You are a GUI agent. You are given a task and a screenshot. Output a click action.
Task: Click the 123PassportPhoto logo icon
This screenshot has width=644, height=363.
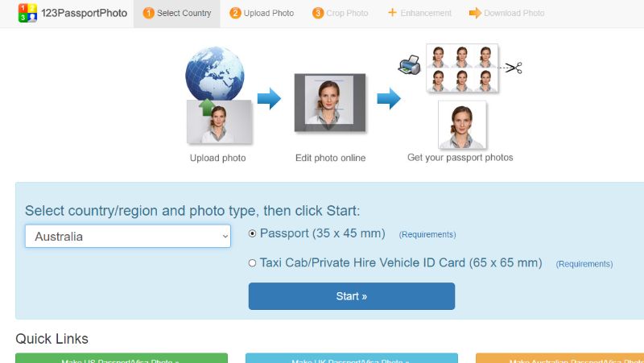click(x=27, y=13)
